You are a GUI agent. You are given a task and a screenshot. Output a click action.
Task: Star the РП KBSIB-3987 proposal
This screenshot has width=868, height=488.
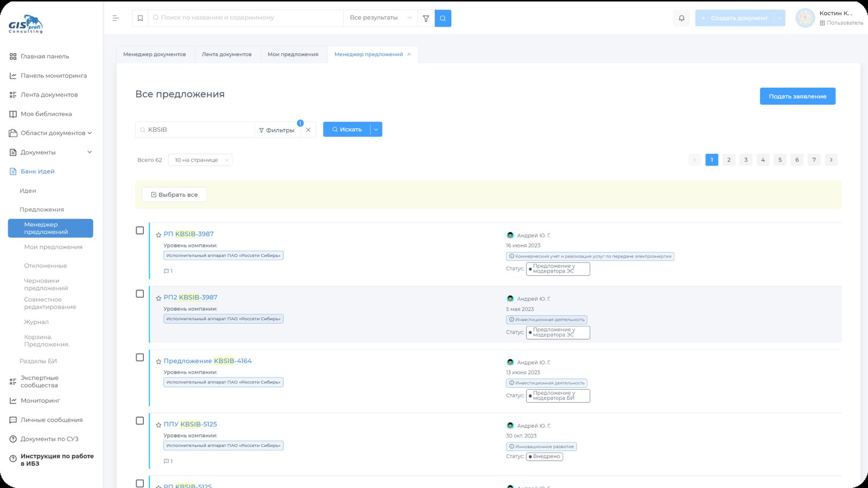point(158,235)
